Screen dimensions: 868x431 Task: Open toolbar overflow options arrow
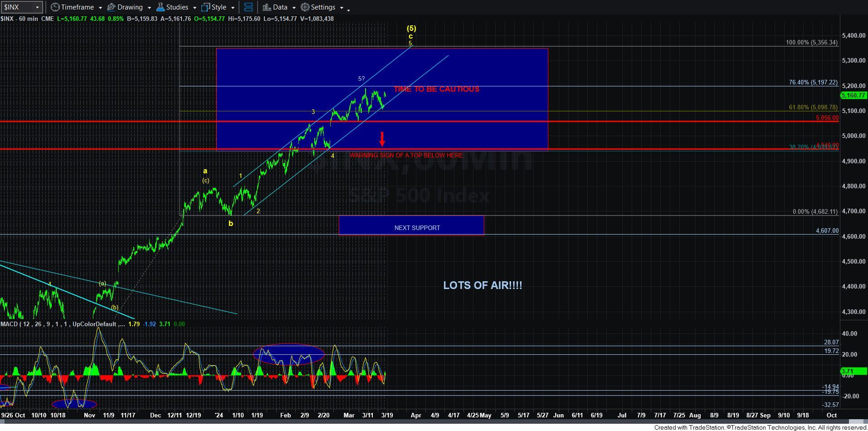(348, 10)
